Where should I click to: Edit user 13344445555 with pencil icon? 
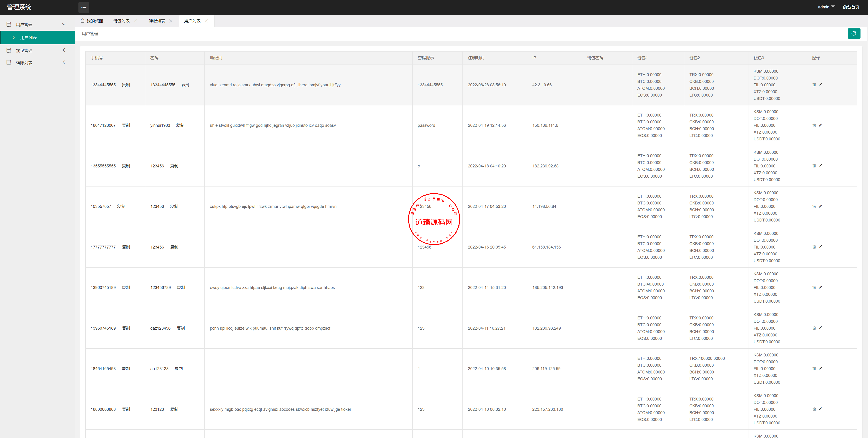(820, 85)
